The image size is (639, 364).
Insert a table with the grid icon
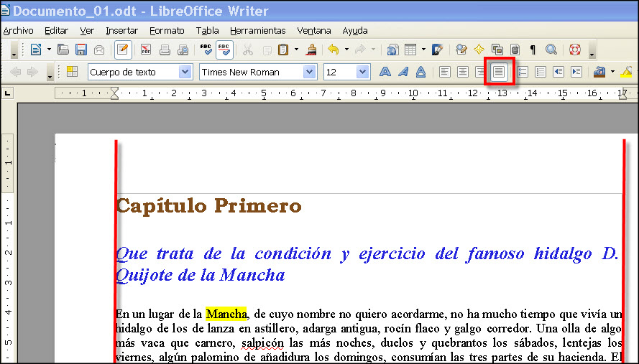click(x=410, y=50)
